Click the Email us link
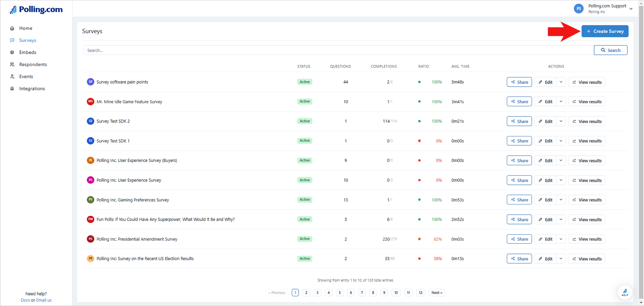 point(44,300)
